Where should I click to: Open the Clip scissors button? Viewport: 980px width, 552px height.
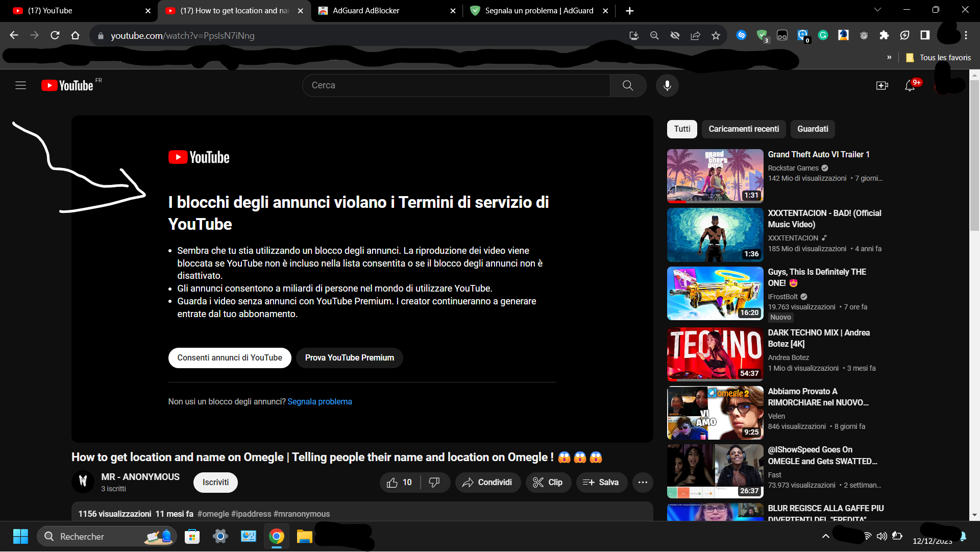coord(548,483)
